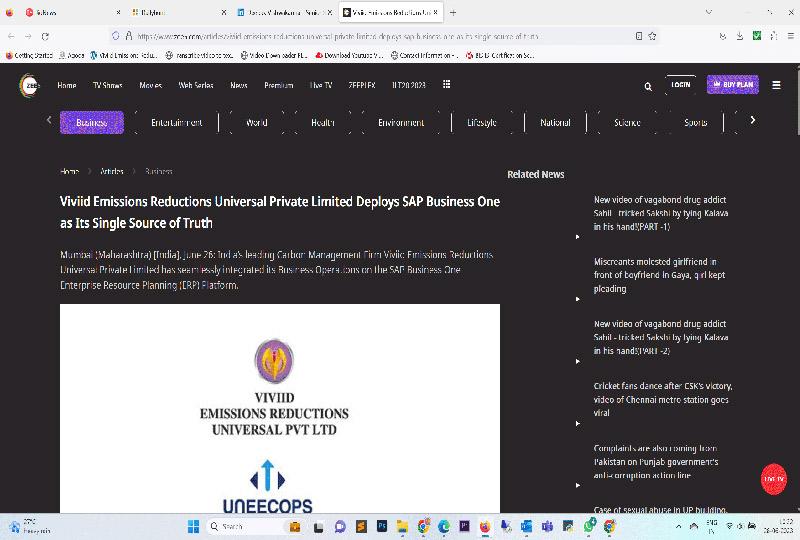This screenshot has height=540, width=800.
Task: Open Premium in ZEE5 navigation
Action: pyautogui.click(x=279, y=85)
